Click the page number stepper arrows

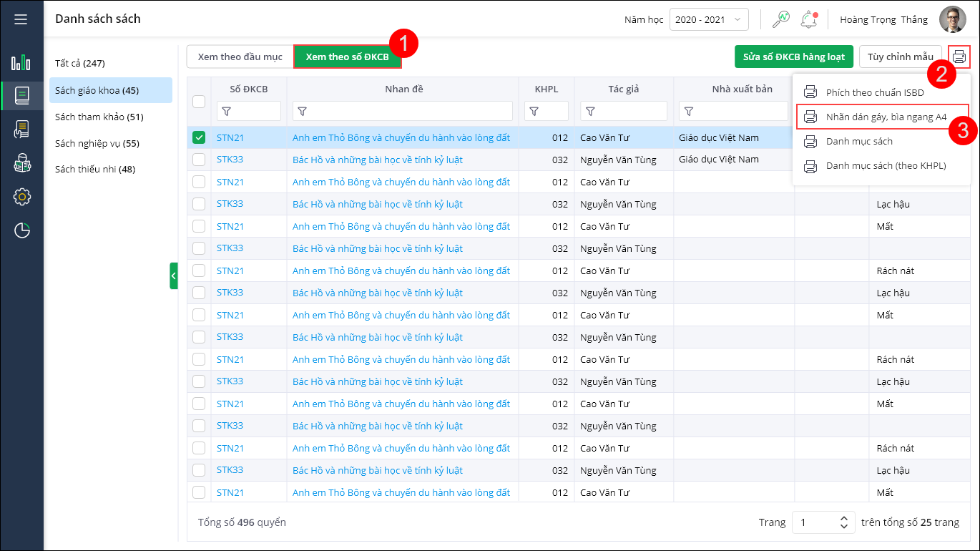(844, 522)
